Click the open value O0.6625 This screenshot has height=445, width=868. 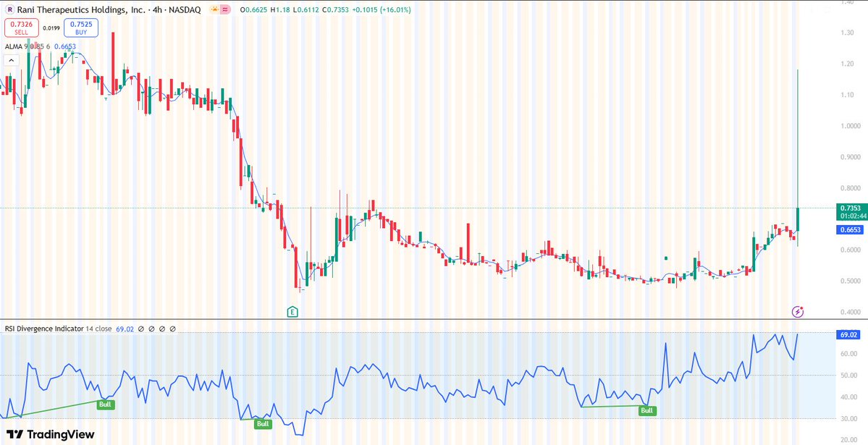click(x=252, y=10)
